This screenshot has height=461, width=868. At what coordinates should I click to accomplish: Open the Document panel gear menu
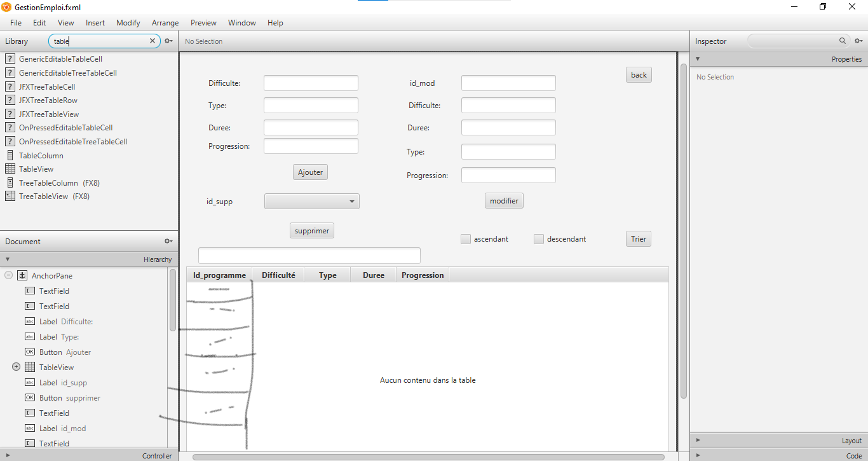168,241
